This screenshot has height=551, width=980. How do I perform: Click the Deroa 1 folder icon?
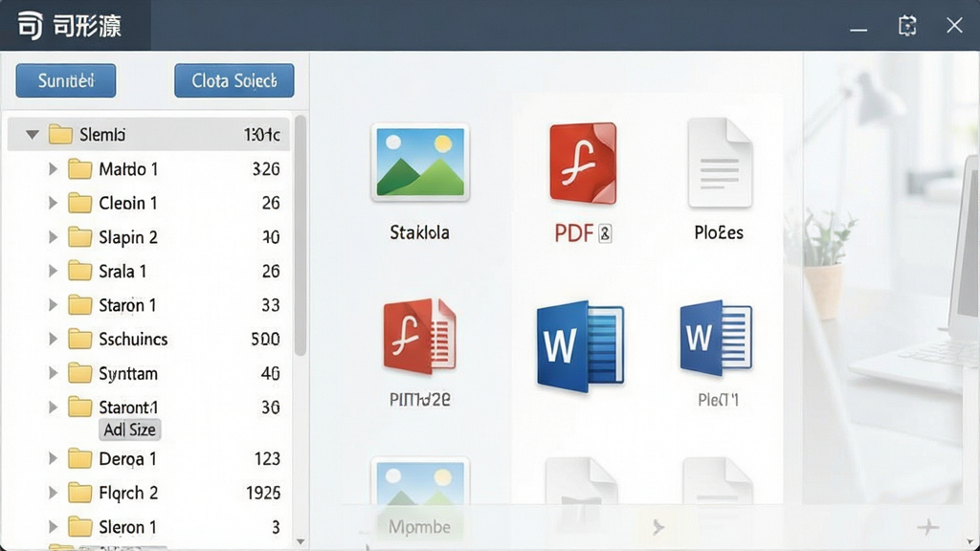coord(80,458)
